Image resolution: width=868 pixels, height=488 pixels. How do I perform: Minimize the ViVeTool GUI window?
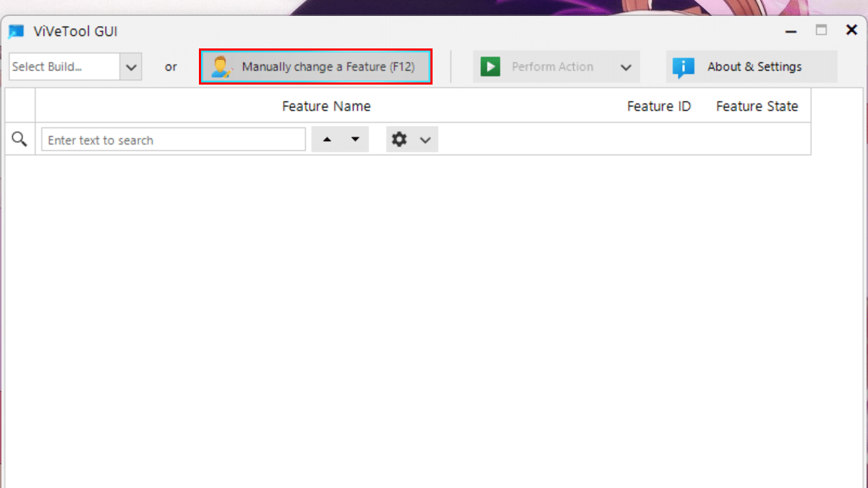tap(790, 30)
